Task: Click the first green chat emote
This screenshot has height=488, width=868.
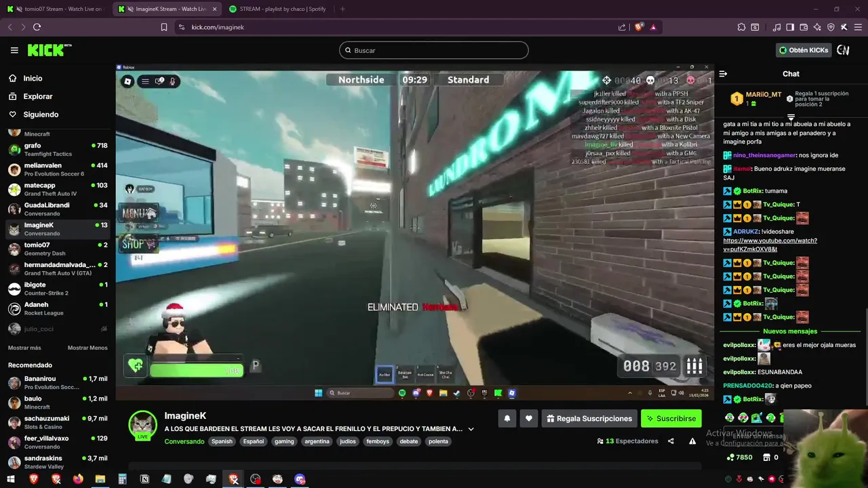Action: click(730, 418)
